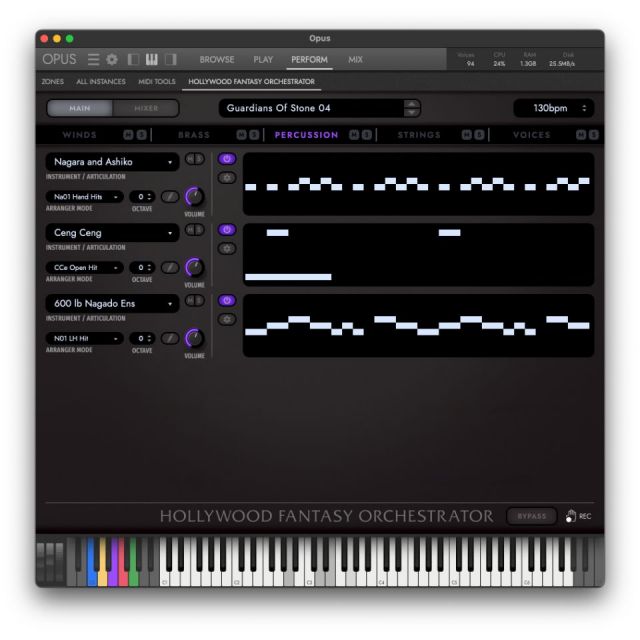Select the STRINGS section
The height and width of the screenshot is (640, 640).
(x=419, y=135)
